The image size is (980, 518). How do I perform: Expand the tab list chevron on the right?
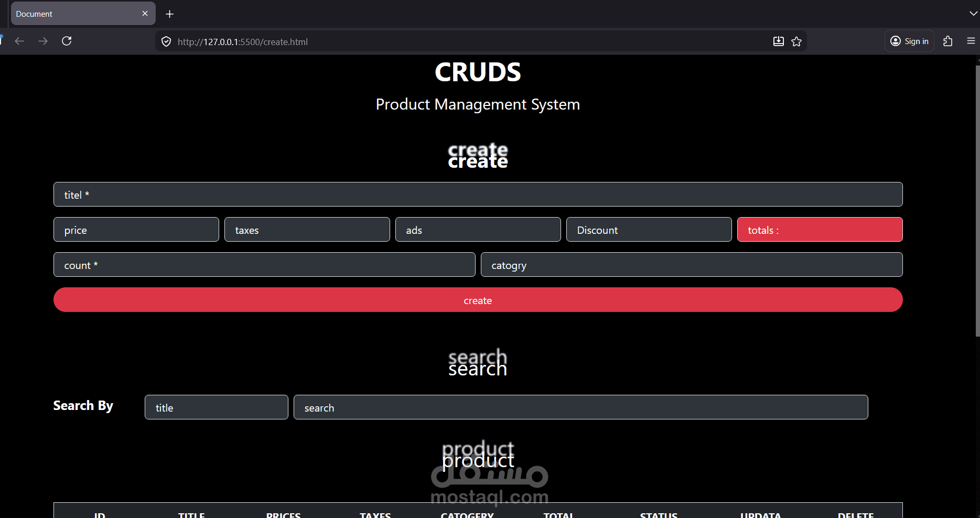973,13
